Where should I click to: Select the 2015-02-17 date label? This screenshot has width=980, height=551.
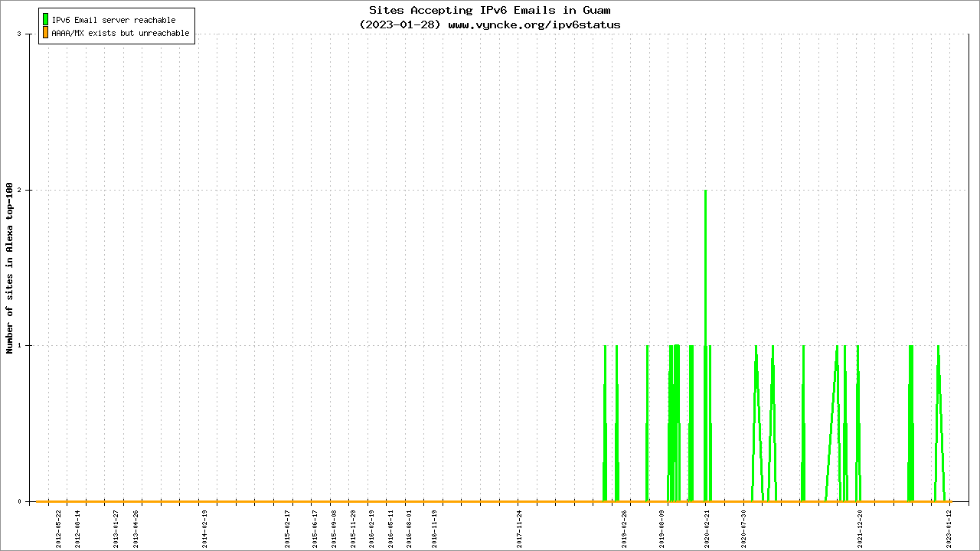pyautogui.click(x=288, y=530)
